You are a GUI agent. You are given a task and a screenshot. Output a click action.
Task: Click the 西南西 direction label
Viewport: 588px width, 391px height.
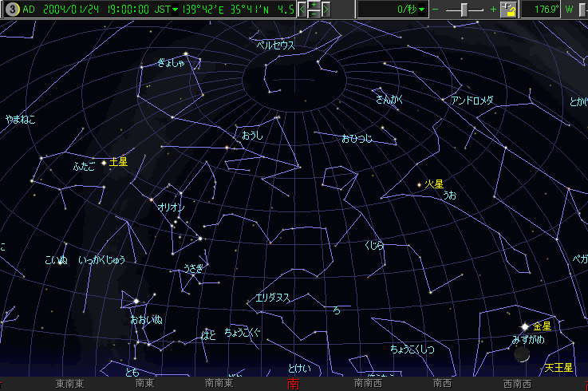click(516, 384)
